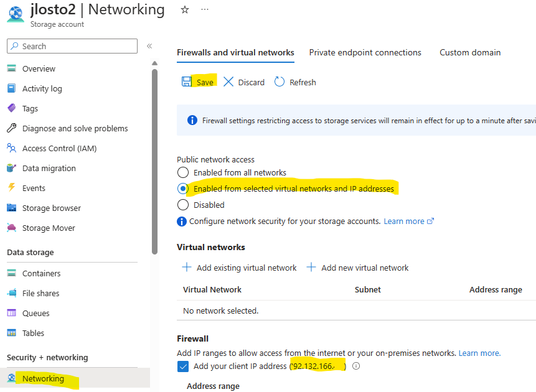The image size is (536, 392).
Task: Click the File shares icon
Action: click(x=12, y=293)
